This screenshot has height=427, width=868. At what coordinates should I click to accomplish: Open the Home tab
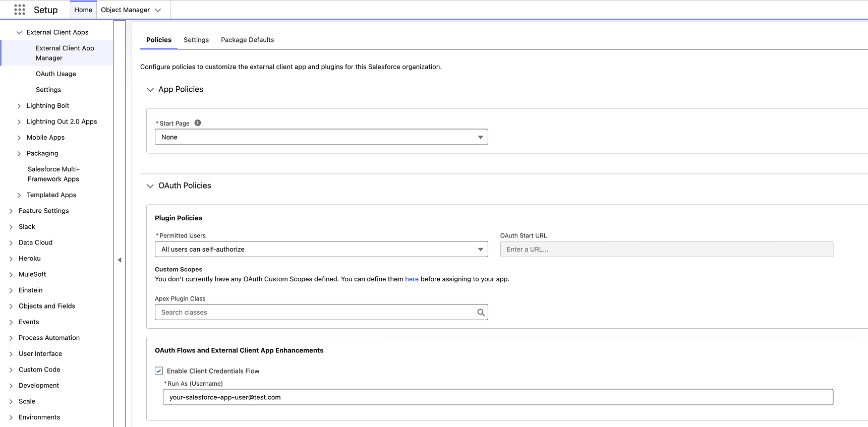[83, 10]
